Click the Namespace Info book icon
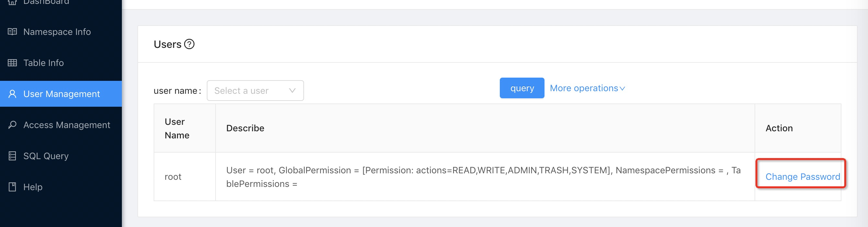The width and height of the screenshot is (868, 227). tap(12, 32)
